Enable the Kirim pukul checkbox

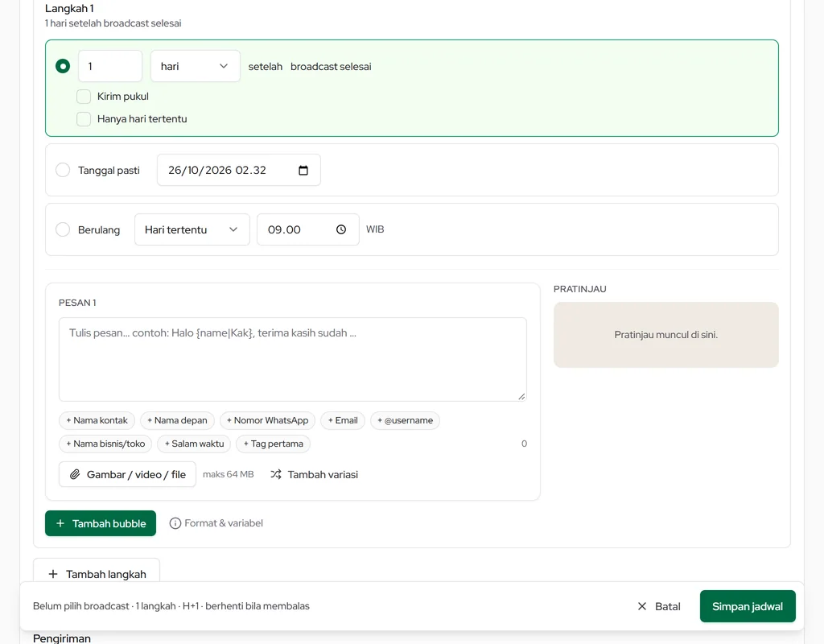84,97
